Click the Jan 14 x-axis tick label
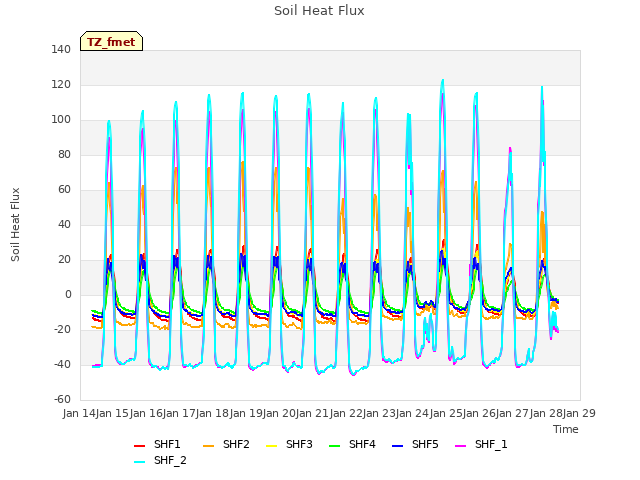 tap(79, 413)
